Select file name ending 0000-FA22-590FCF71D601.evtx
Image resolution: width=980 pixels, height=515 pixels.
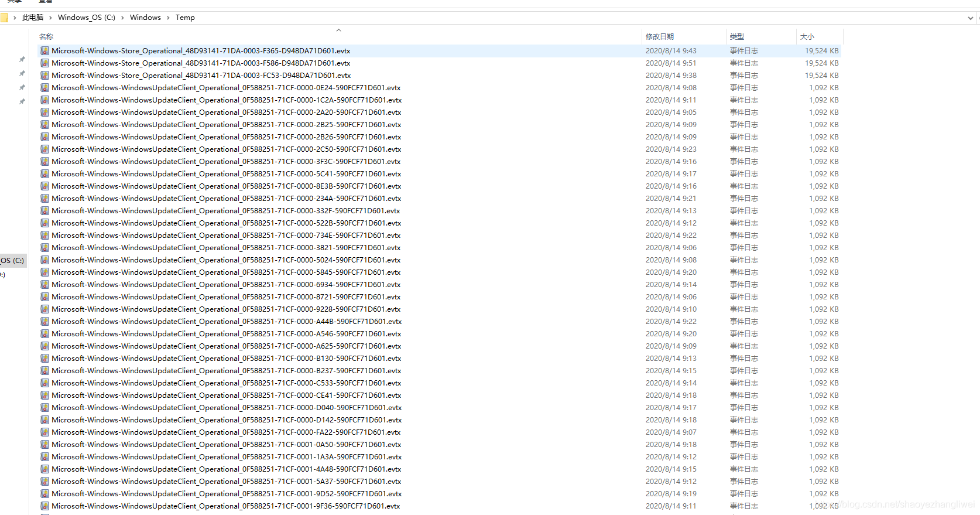pyautogui.click(x=226, y=432)
